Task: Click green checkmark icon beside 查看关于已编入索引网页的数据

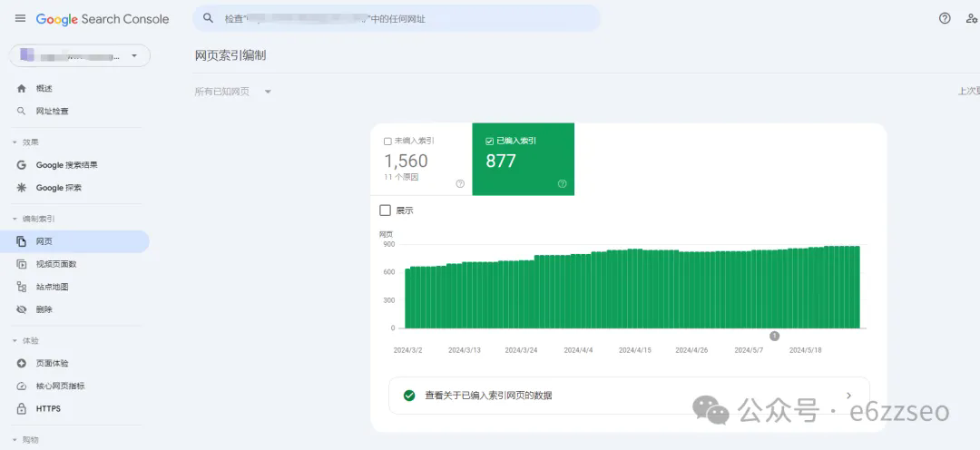Action: tap(409, 396)
